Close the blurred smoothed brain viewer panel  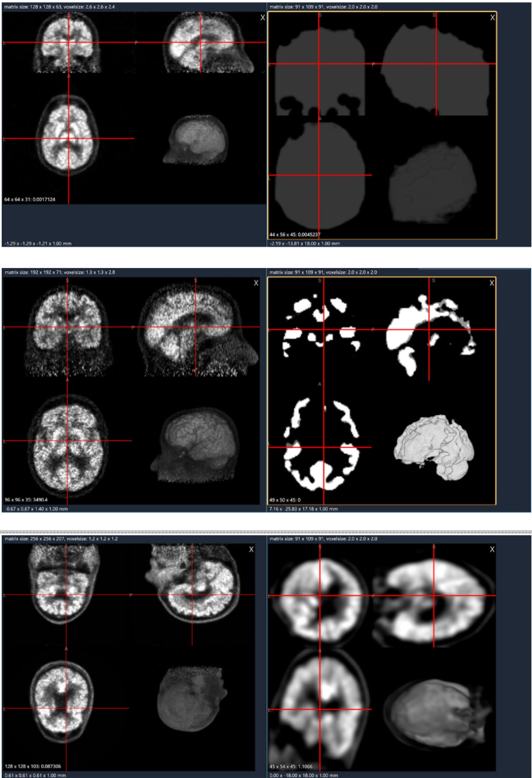coord(492,550)
